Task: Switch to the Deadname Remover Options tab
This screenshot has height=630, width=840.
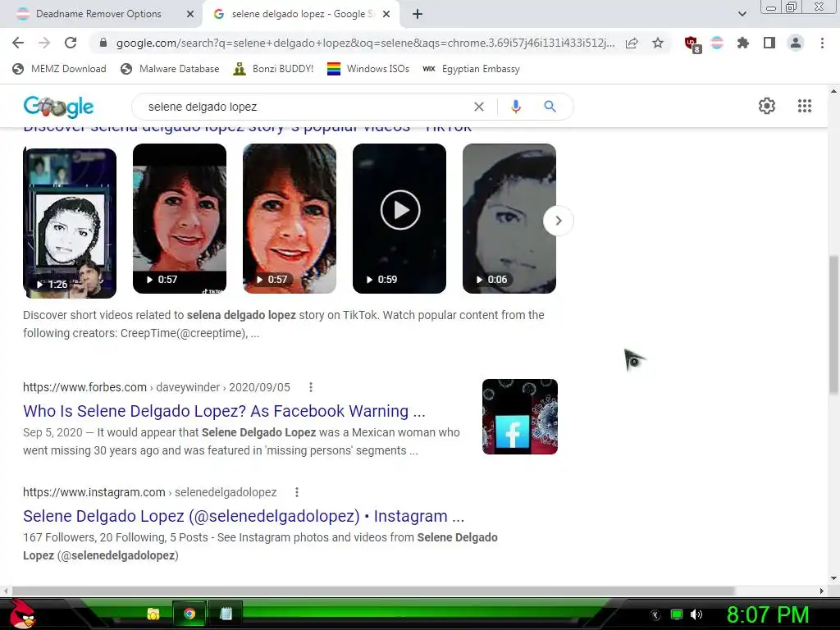Action: point(98,14)
